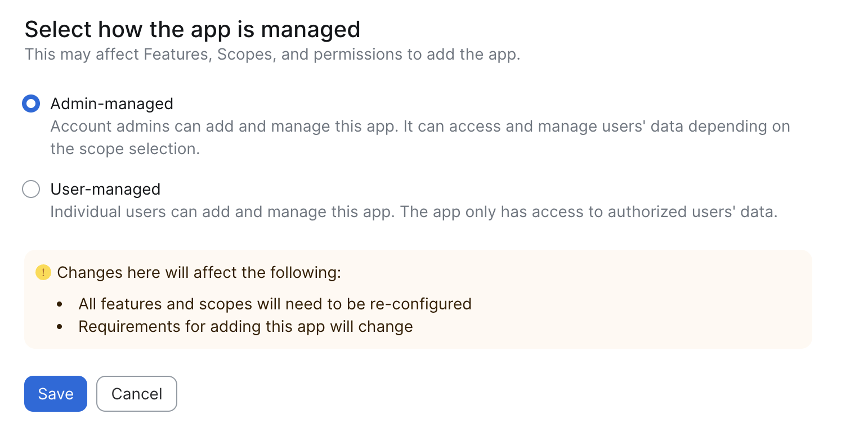Choose User-managed by clicking its label

pyautogui.click(x=105, y=189)
